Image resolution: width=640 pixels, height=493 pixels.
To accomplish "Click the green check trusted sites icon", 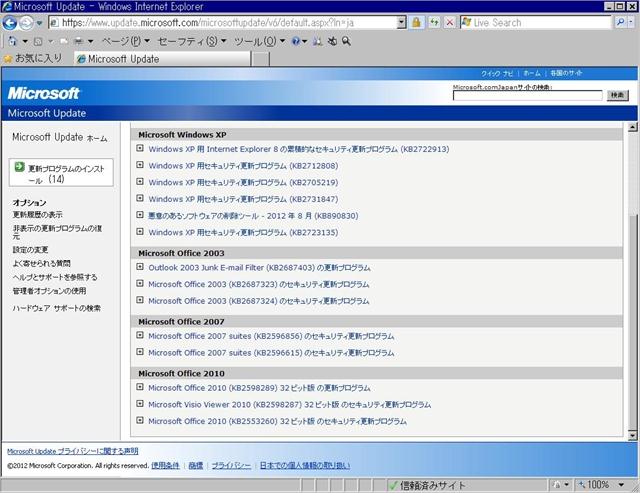I will tap(393, 485).
